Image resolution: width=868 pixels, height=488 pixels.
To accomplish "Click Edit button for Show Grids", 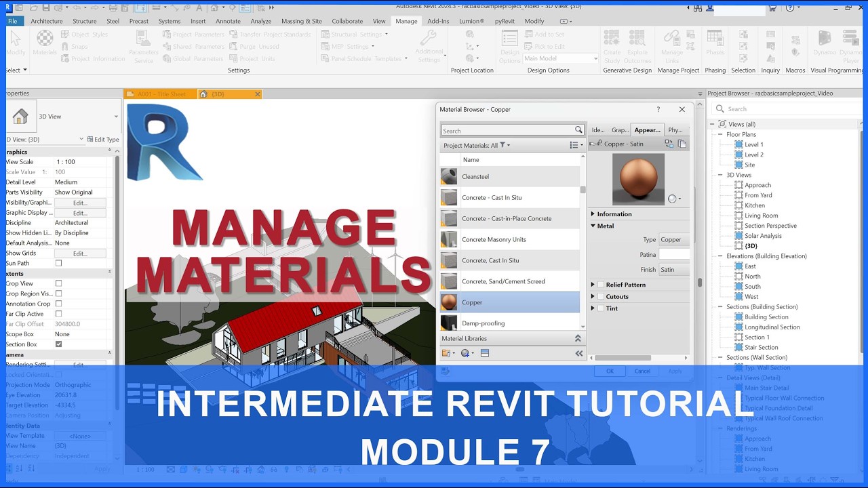I will (80, 253).
